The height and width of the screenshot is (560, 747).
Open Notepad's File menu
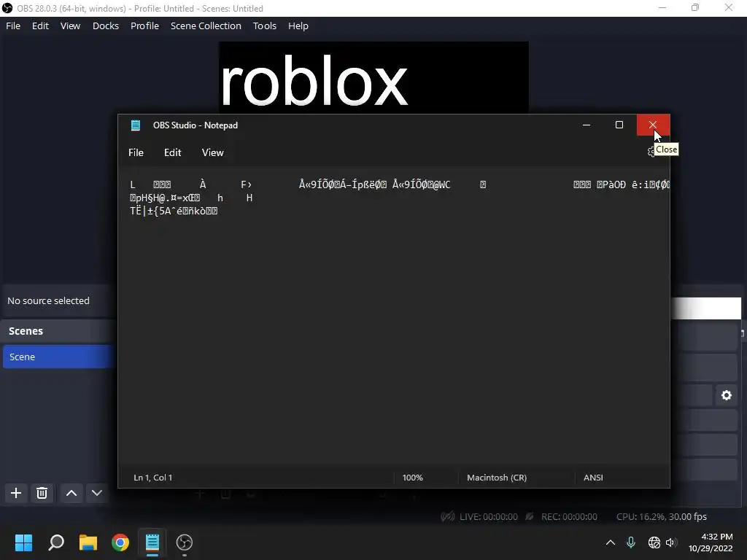click(136, 152)
